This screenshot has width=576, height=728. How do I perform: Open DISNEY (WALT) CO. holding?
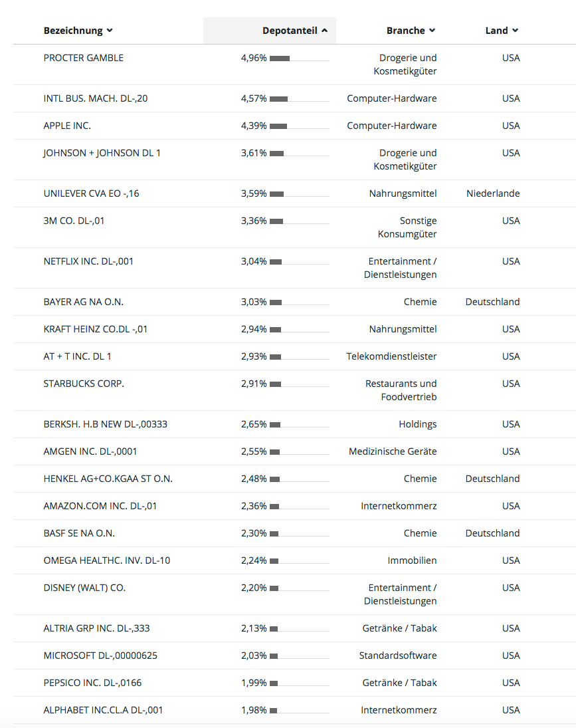point(84,588)
